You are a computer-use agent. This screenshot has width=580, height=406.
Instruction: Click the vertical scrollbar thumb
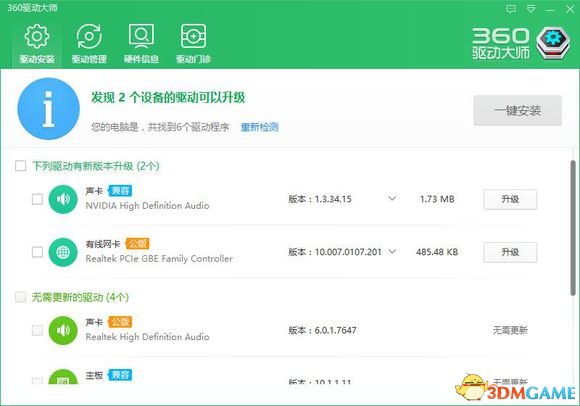[x=573, y=228]
